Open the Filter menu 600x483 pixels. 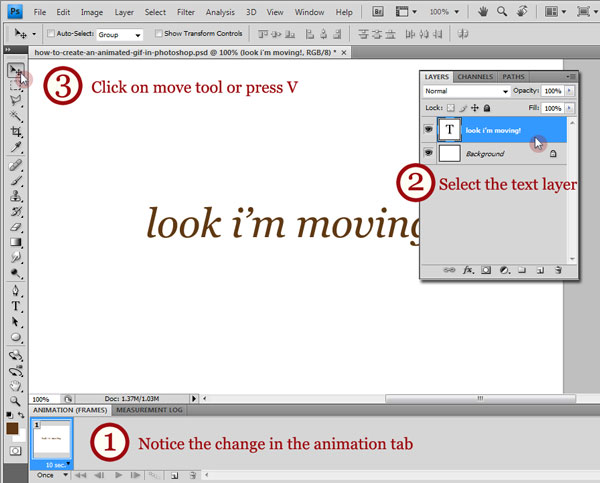(x=185, y=12)
